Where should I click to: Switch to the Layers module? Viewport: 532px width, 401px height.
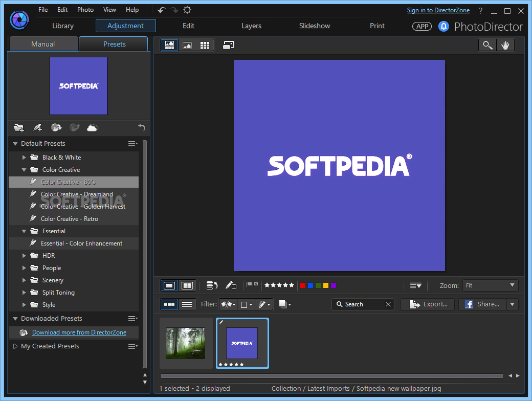(251, 26)
